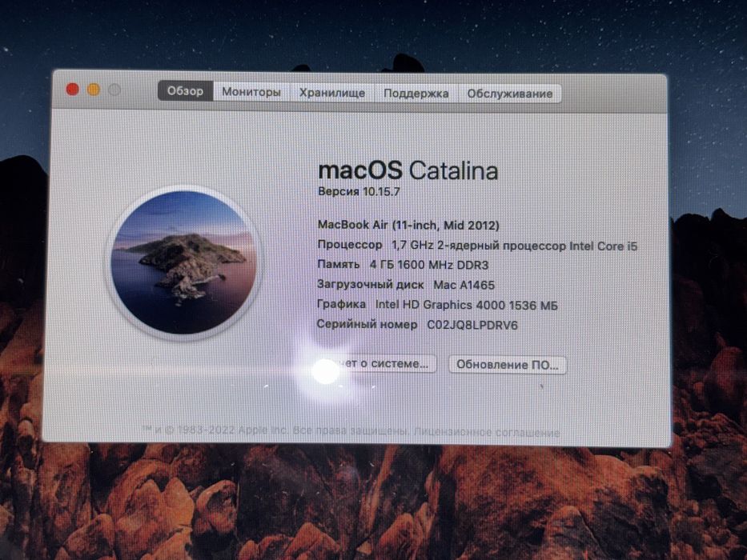The image size is (747, 560).
Task: Click the Обновление ПО button
Action: point(508,365)
